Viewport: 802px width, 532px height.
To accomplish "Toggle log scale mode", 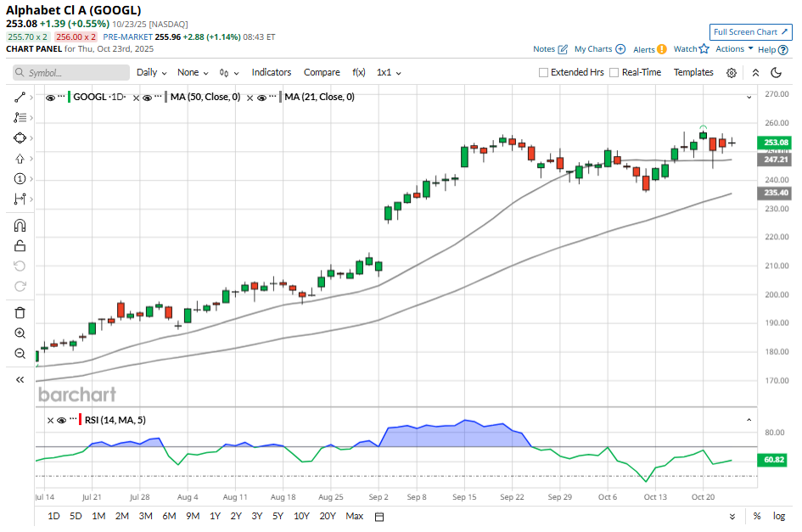I will click(x=779, y=516).
